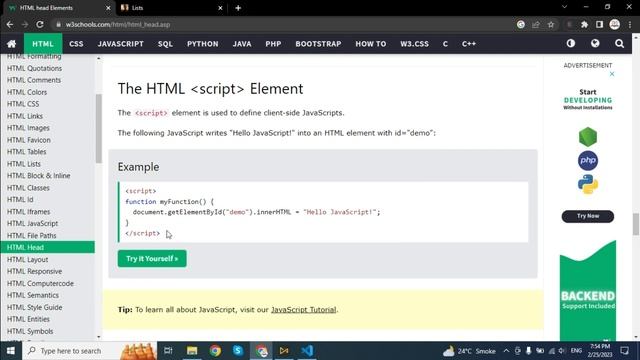The height and width of the screenshot is (360, 640).
Task: Open the Windows Start menu
Action: tap(11, 351)
